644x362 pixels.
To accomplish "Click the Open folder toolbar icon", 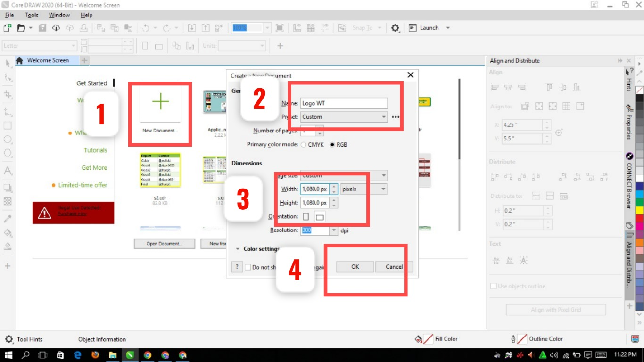I will coord(21,28).
